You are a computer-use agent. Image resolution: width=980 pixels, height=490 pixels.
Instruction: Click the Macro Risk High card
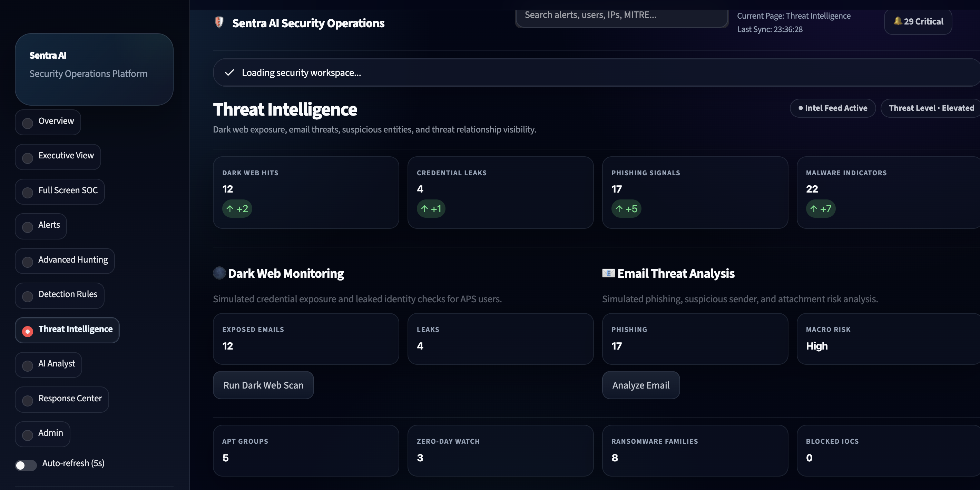[x=888, y=339]
